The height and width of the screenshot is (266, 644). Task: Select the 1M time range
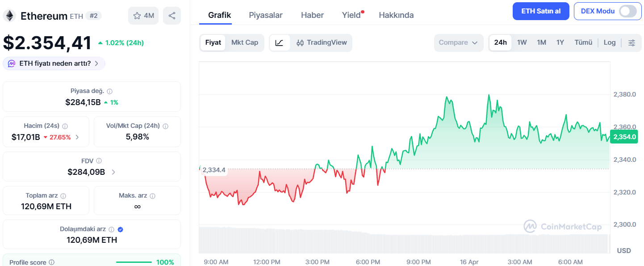click(x=542, y=43)
